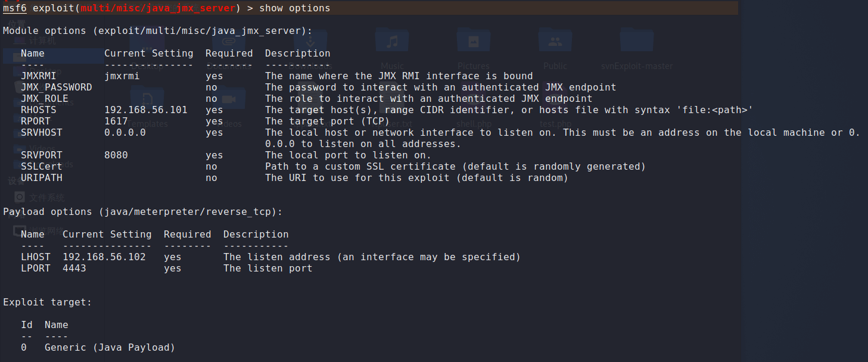Viewport: 868px width, 362px height.
Task: Click the 'Generic (Java Payload)' target name
Action: pos(110,347)
